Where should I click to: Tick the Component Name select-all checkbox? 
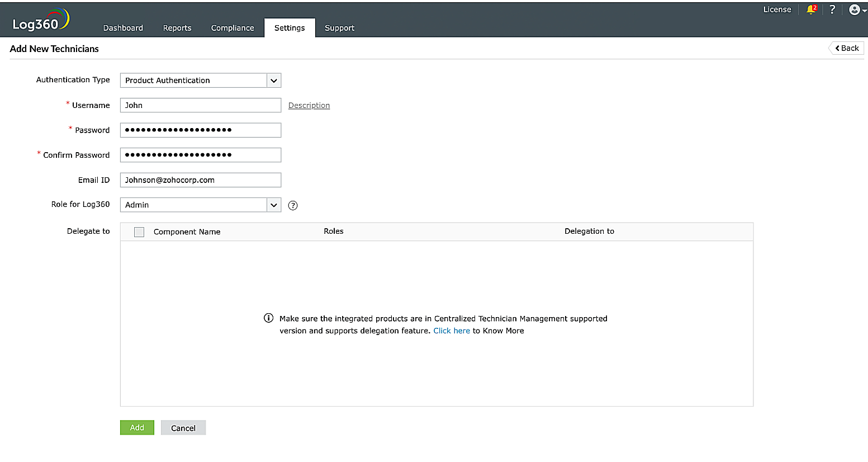coord(139,232)
